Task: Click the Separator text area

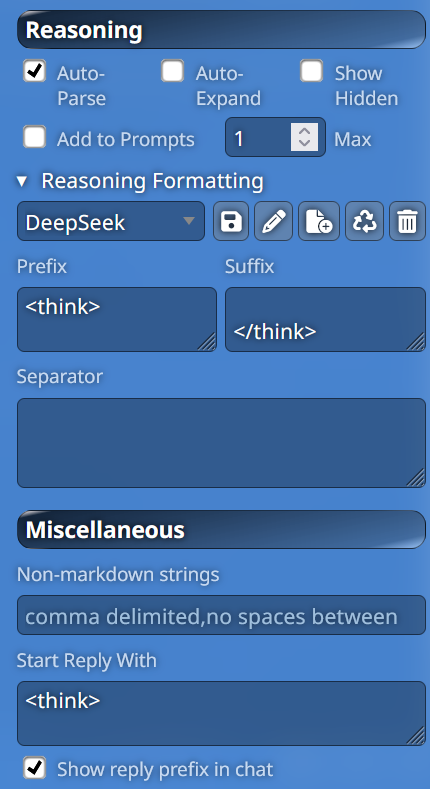Action: (221, 443)
